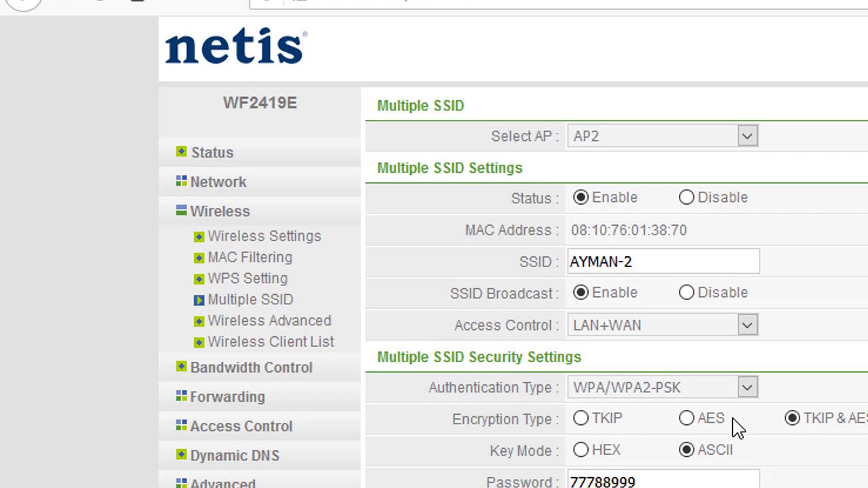Click the Multiple SSID arrow icon

199,300
